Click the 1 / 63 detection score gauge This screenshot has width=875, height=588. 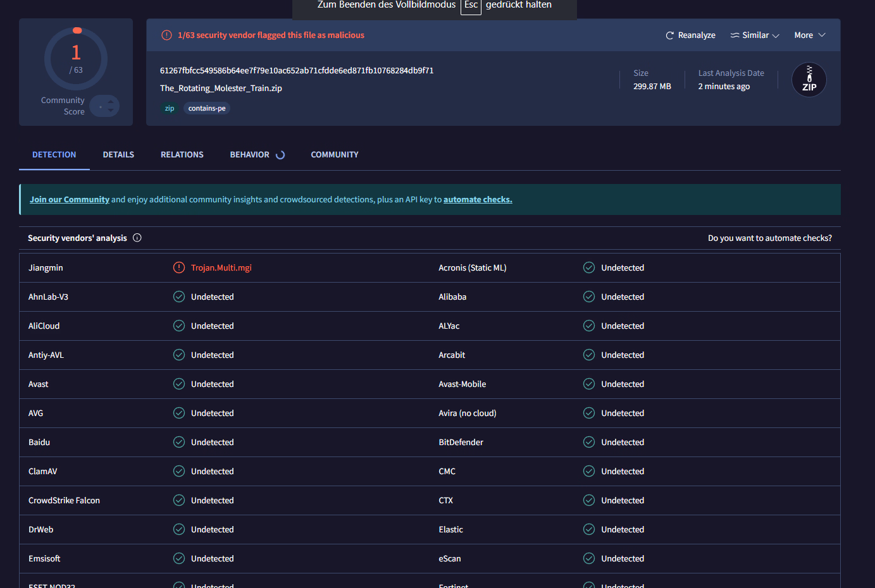coord(76,59)
